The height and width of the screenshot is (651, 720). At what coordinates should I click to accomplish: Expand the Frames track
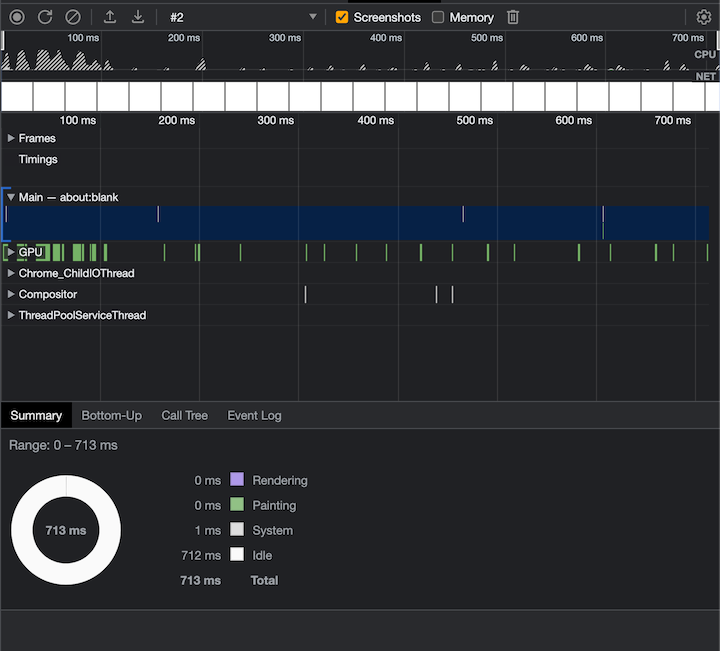point(11,138)
